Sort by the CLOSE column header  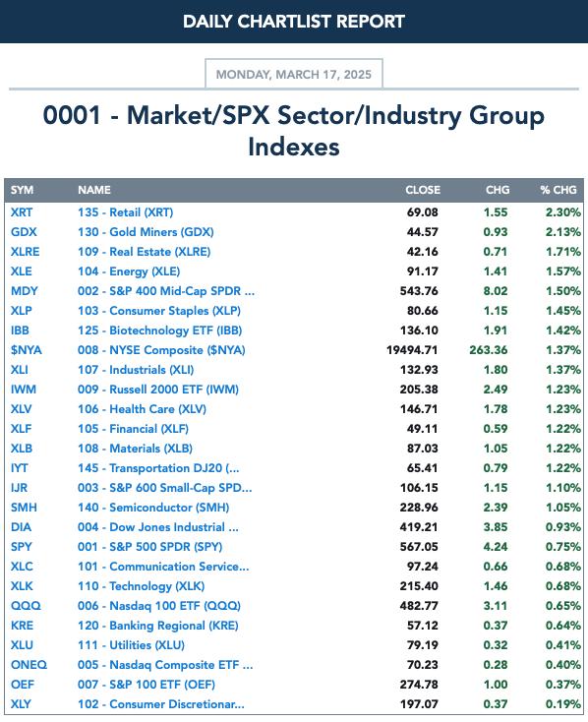(x=423, y=190)
